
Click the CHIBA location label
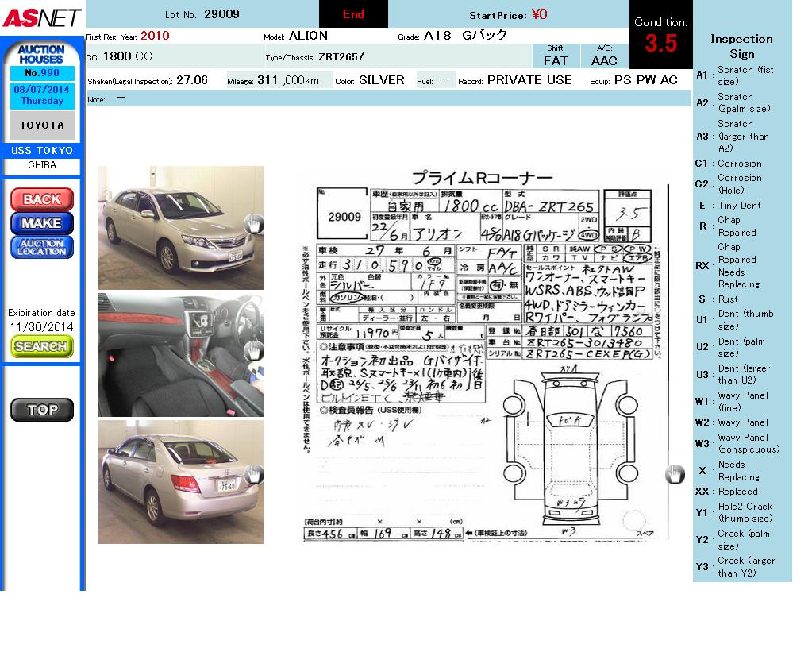click(x=42, y=166)
